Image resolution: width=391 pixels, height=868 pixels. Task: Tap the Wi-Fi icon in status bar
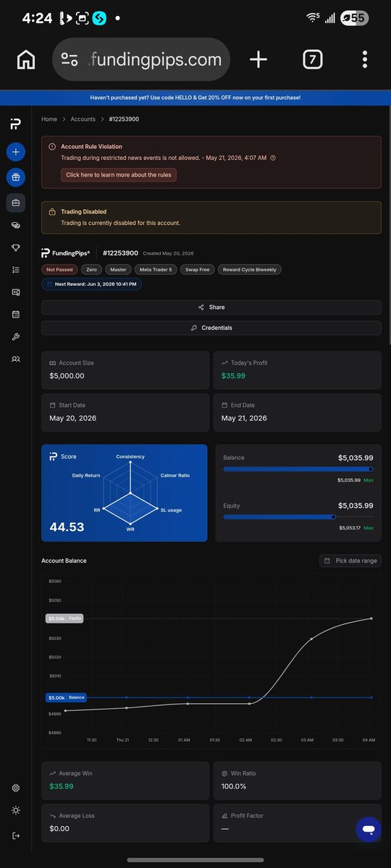[x=313, y=17]
